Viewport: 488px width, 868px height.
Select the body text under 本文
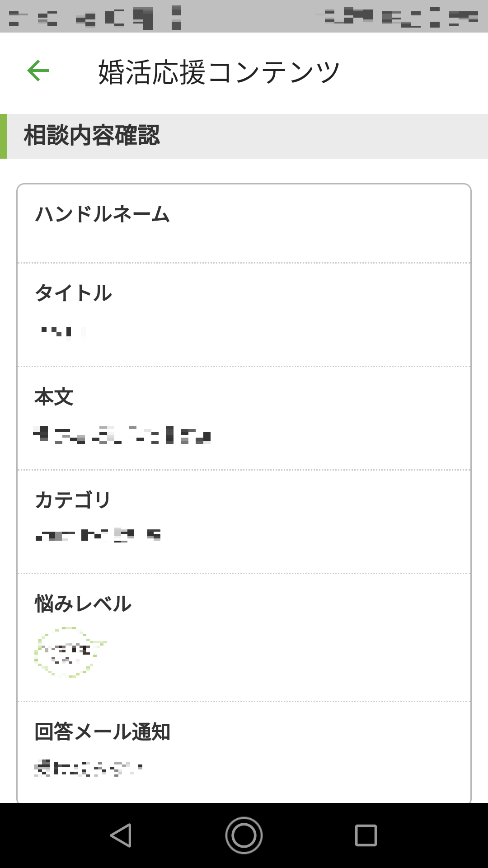(122, 435)
